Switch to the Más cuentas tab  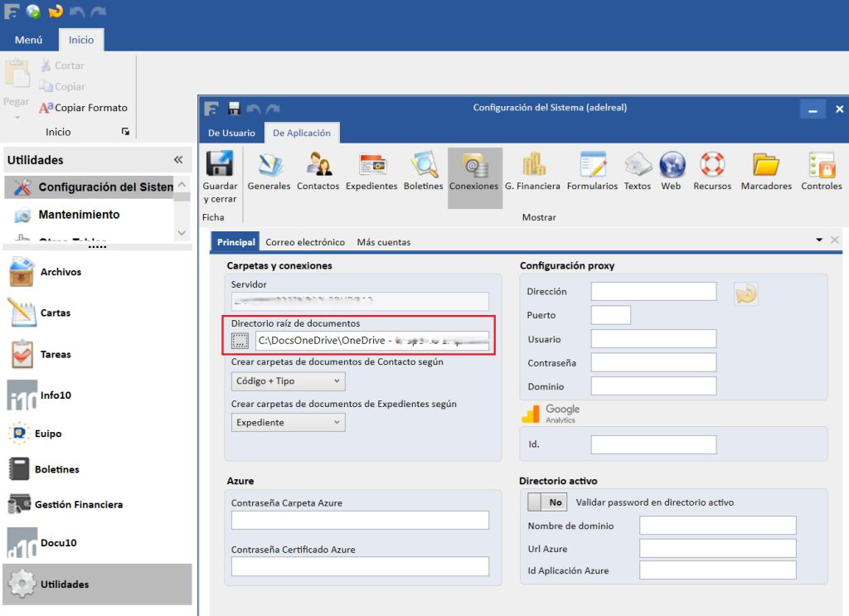(x=383, y=242)
